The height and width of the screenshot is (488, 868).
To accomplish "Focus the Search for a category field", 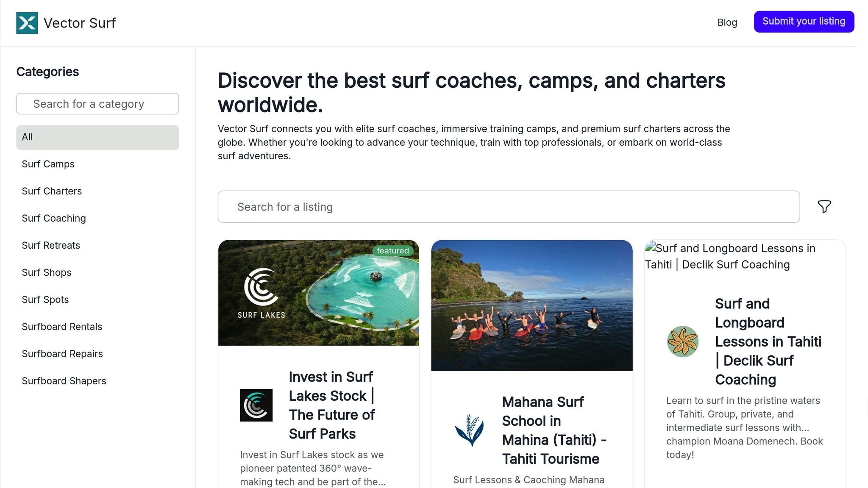I will pos(97,104).
